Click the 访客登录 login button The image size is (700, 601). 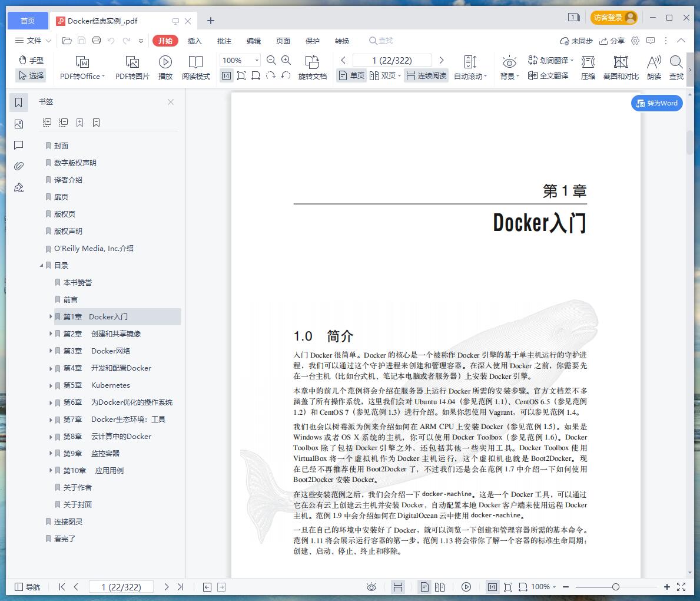[x=613, y=18]
